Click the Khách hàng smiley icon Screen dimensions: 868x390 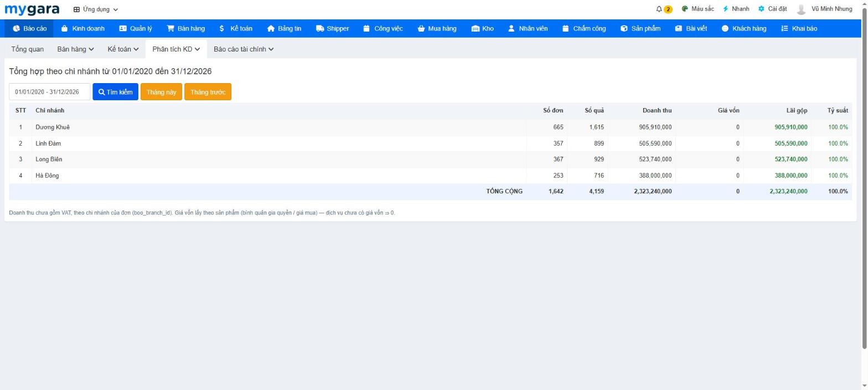(725, 28)
